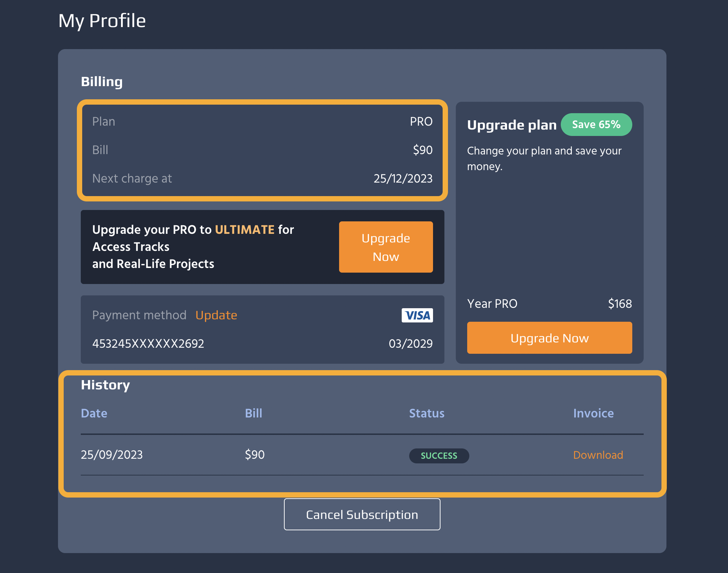Click the Cancel Subscription button
The image size is (728, 573).
coord(362,514)
